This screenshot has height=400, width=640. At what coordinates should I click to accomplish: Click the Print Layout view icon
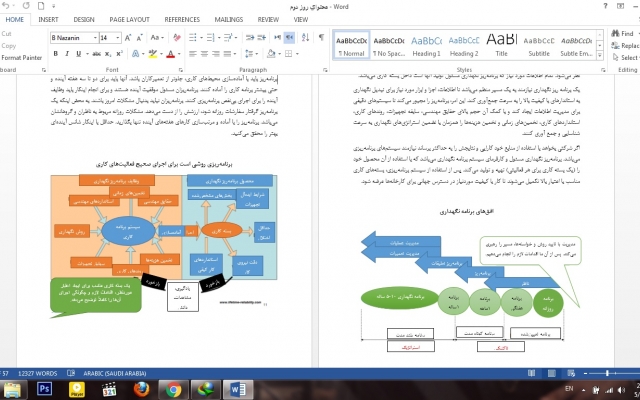551,373
